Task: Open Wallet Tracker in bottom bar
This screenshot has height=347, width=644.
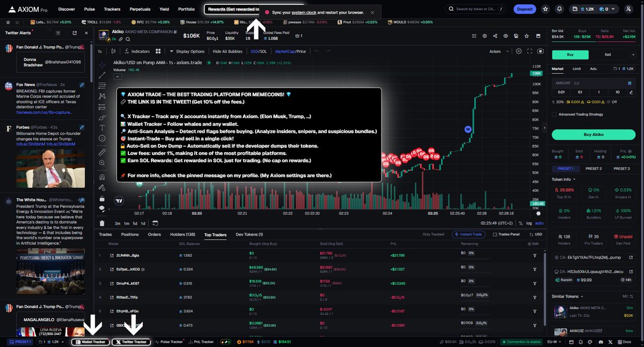Action: [x=90, y=342]
